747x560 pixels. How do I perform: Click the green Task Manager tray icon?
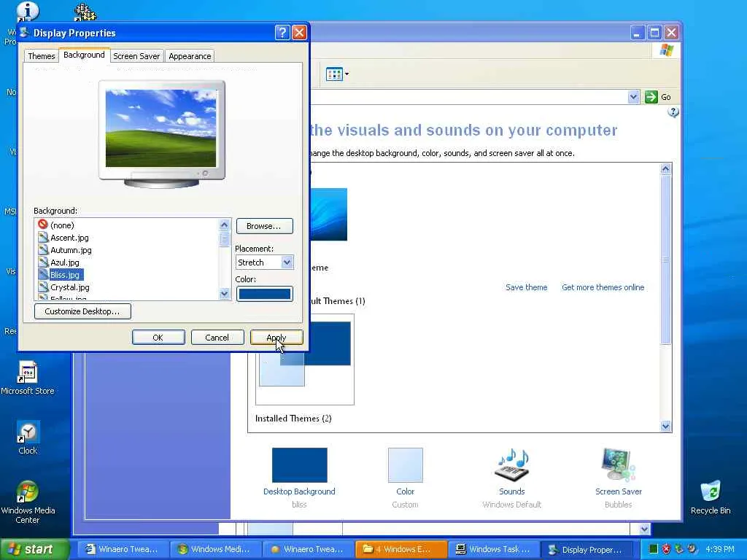[x=653, y=549]
